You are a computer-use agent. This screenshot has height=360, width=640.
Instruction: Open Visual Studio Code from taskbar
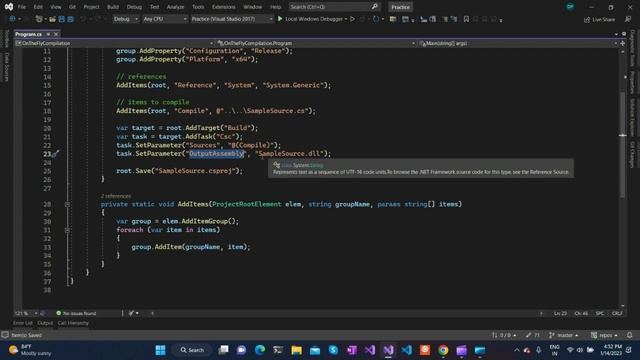click(x=407, y=350)
